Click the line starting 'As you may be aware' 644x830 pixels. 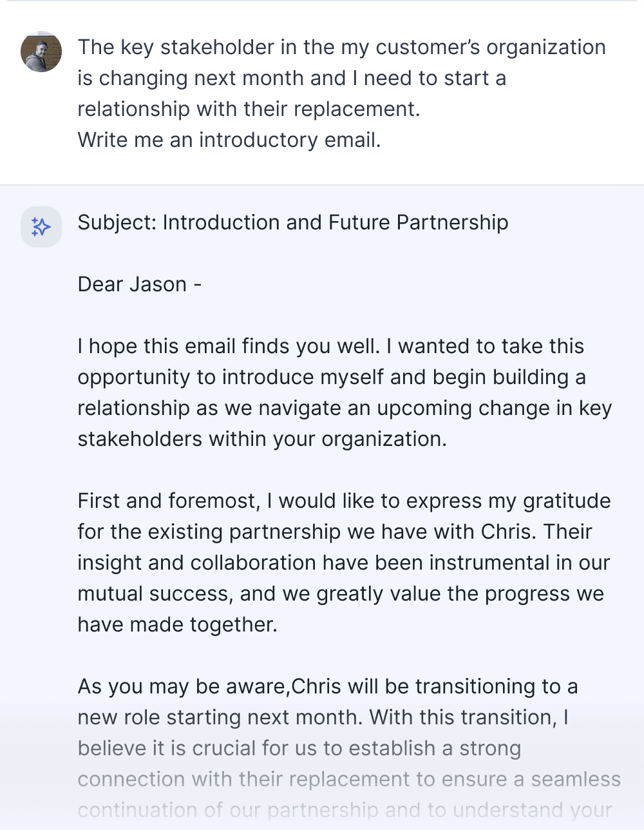[328, 687]
